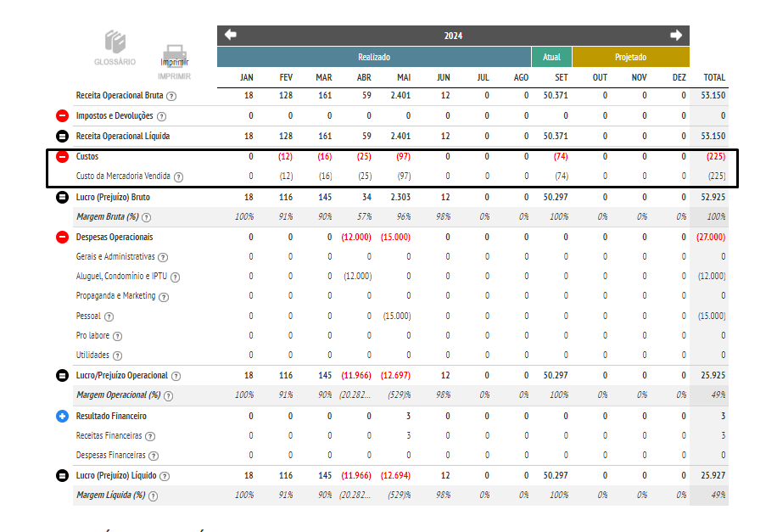Viewport: 777px width, 532px height.
Task: Select MAI value 3 in Receitas Financeiras
Action: (408, 435)
